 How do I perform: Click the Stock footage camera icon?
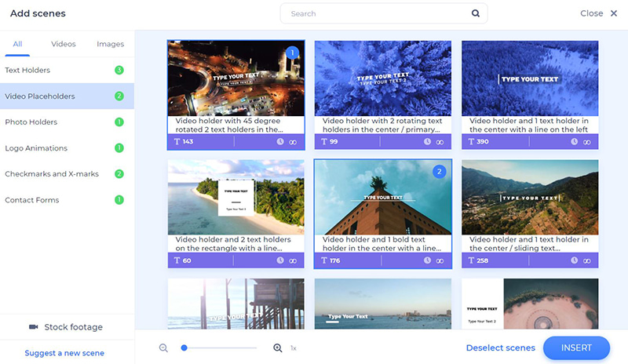click(34, 327)
